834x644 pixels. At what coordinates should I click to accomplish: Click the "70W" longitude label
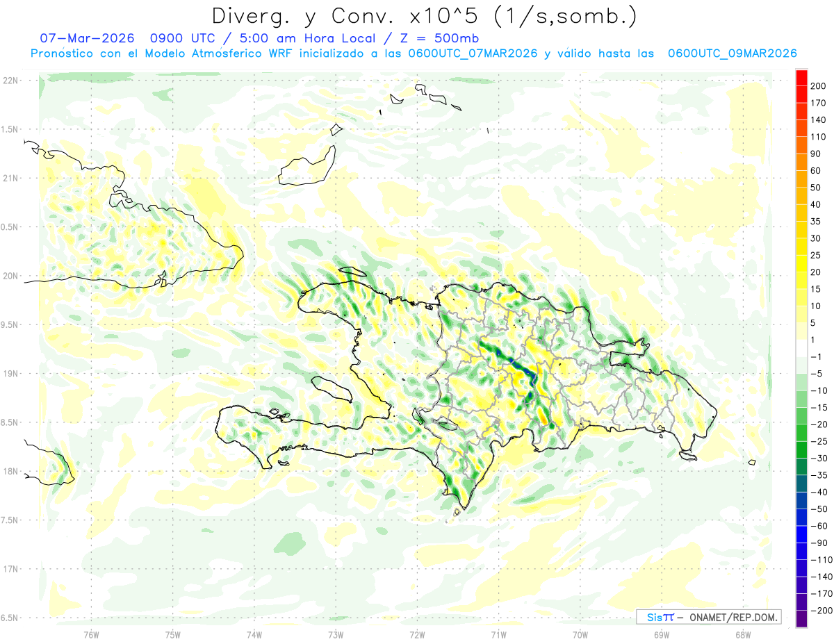point(580,634)
